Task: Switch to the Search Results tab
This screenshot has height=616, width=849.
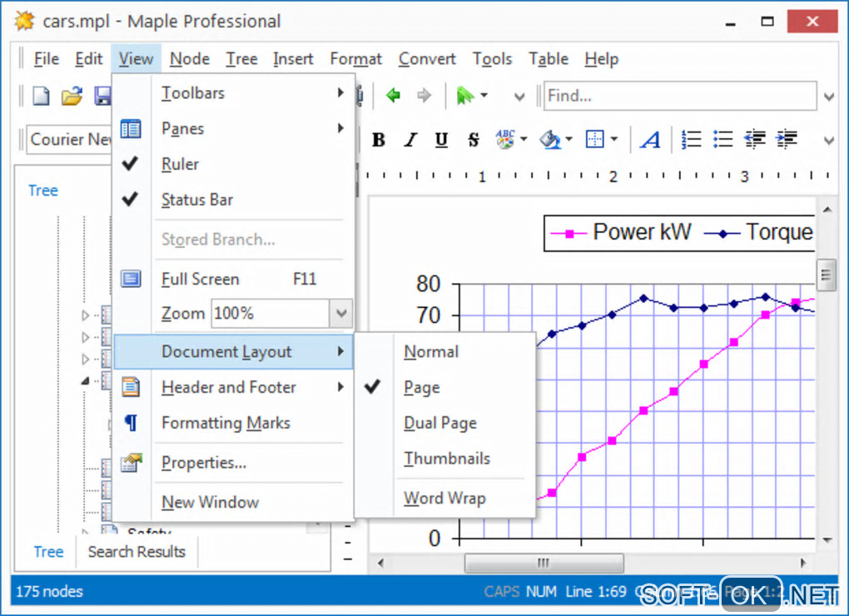Action: [x=137, y=552]
